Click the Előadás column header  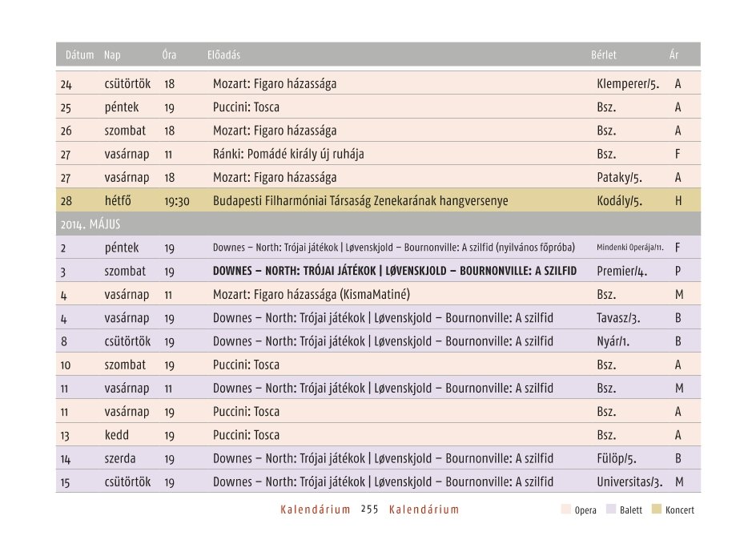click(x=223, y=55)
